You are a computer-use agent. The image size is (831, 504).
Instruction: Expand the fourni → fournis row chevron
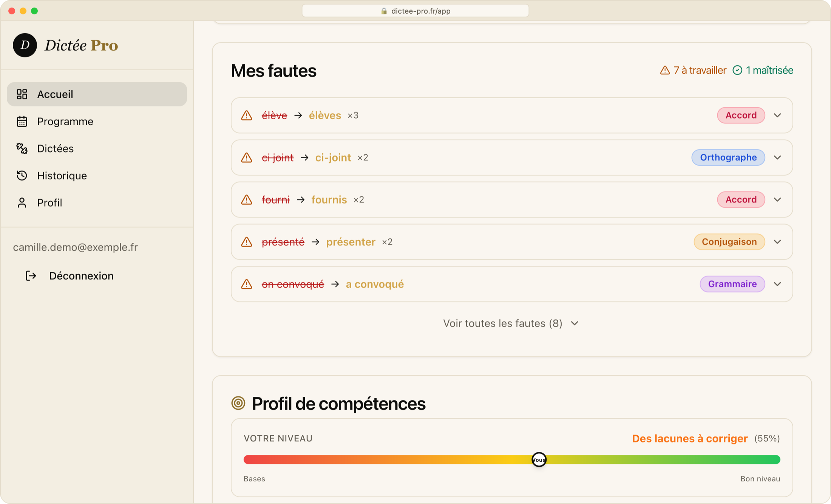pyautogui.click(x=777, y=199)
